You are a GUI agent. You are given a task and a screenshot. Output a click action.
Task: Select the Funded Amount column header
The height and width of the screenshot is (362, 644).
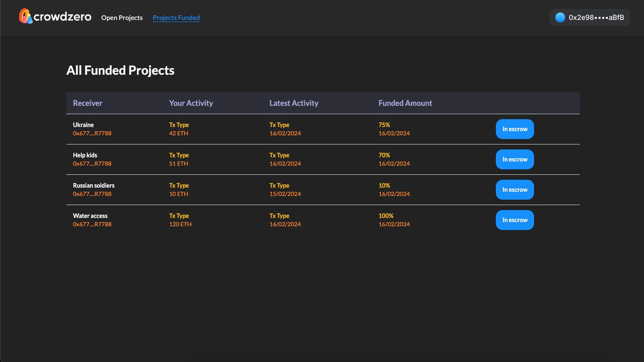pyautogui.click(x=405, y=103)
